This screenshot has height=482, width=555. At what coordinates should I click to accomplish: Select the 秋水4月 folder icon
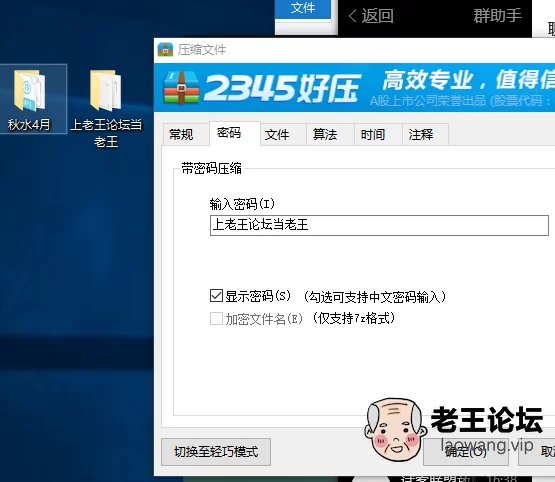[x=29, y=90]
